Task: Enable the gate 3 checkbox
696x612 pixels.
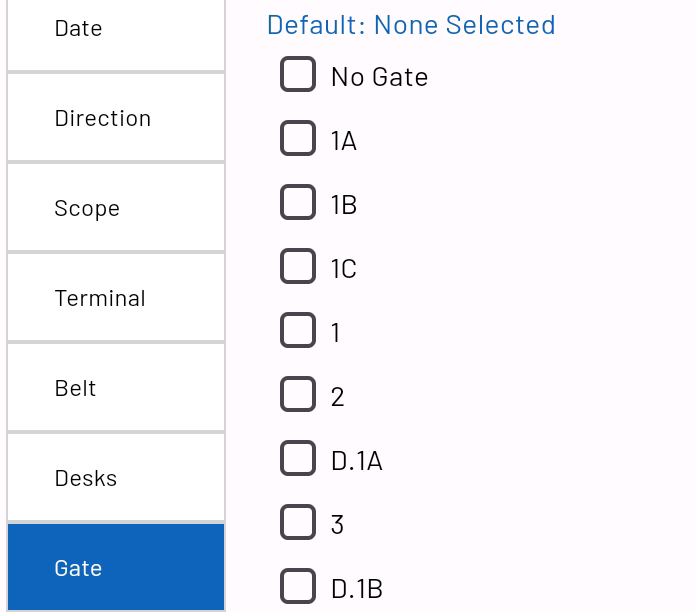Action: (298, 522)
